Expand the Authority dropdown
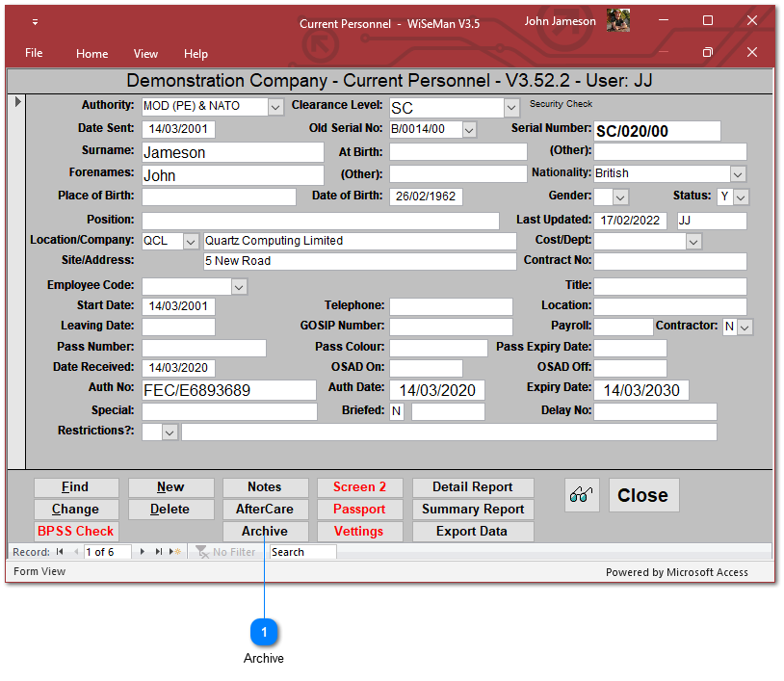 [x=275, y=106]
